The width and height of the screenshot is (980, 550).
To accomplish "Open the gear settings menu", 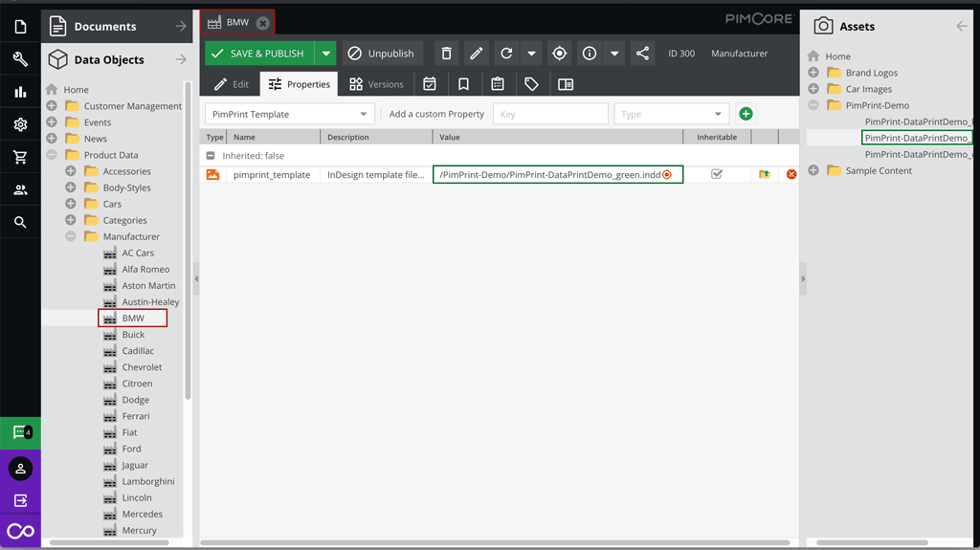I will click(x=20, y=124).
